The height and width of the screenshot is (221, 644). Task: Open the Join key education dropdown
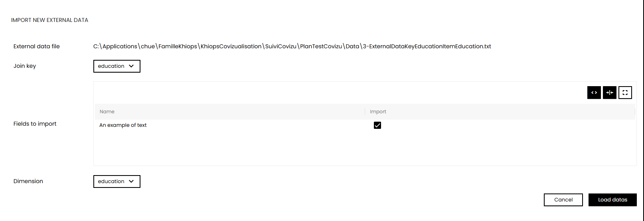point(117,66)
